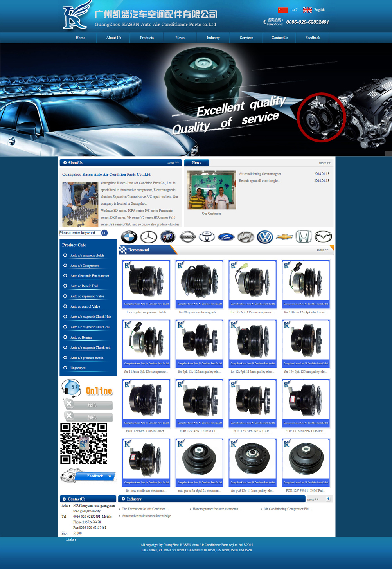Click the Ford oval logo

[x=226, y=237]
